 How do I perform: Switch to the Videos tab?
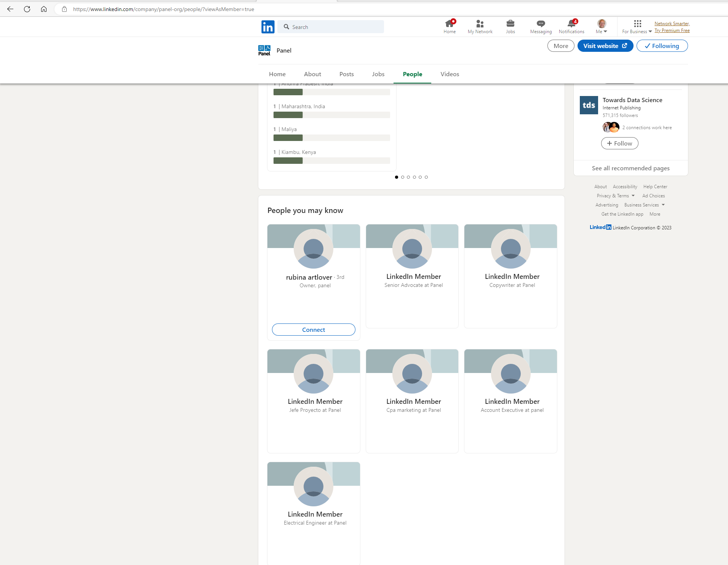click(x=450, y=74)
